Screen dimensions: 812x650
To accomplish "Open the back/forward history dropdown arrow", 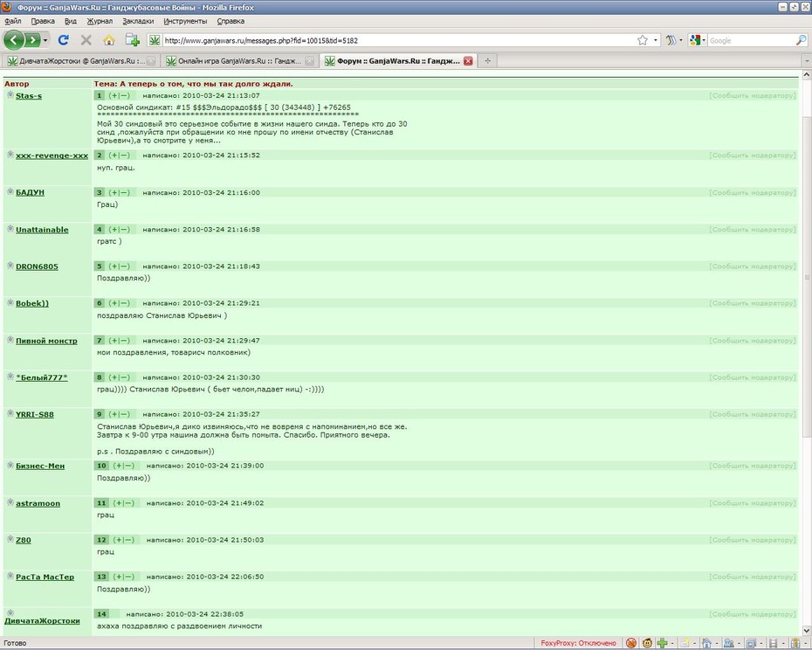I will pos(45,40).
